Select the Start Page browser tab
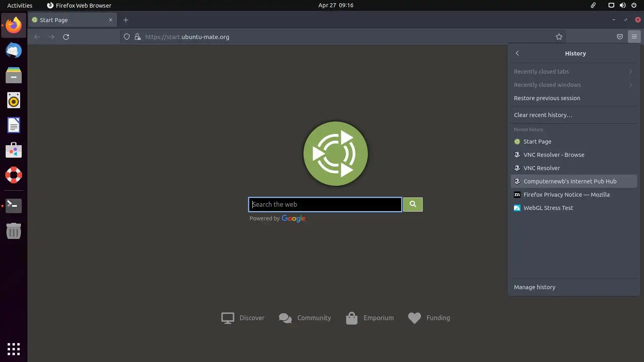The width and height of the screenshot is (644, 362). pos(72,20)
